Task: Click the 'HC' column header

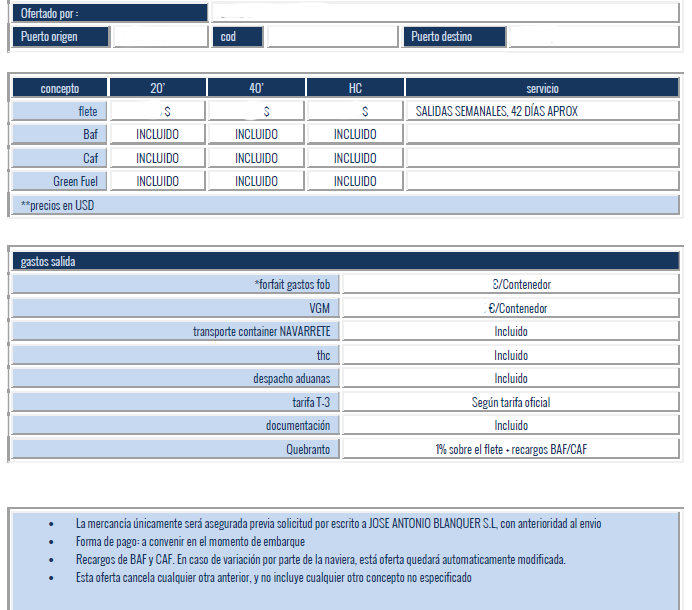Action: point(355,88)
